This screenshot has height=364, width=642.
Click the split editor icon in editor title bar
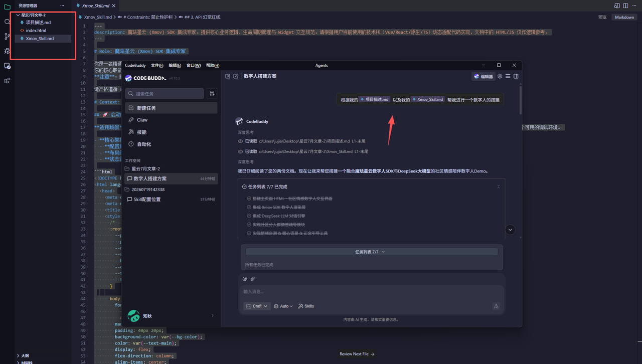point(625,6)
